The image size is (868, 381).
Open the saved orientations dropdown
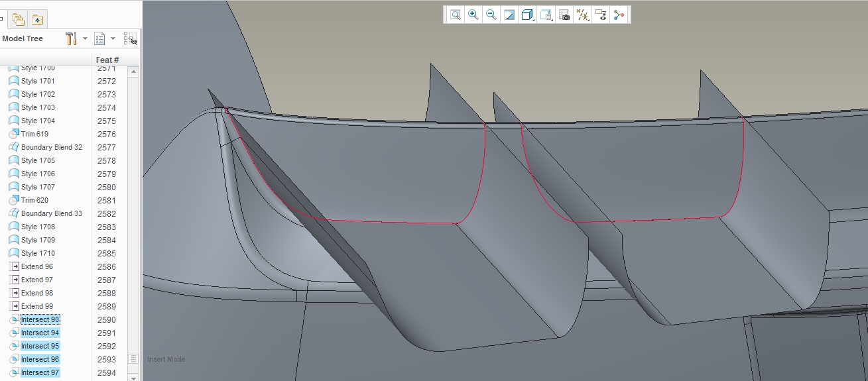point(546,15)
